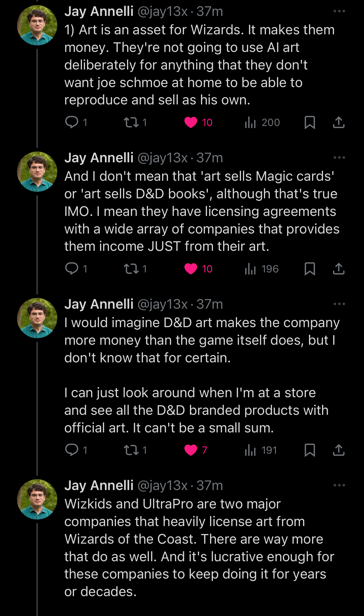Open avatar on the 'licensing agreements' tweet

(37, 172)
